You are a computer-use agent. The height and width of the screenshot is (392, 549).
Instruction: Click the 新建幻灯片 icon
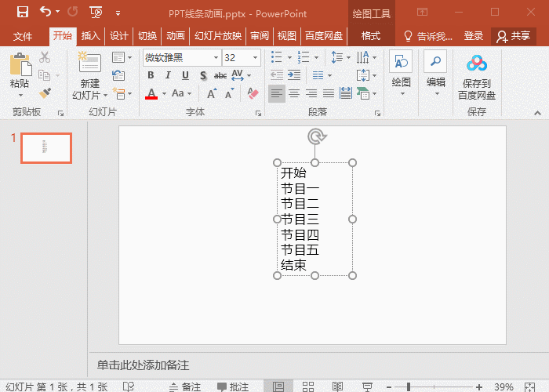coord(89,62)
